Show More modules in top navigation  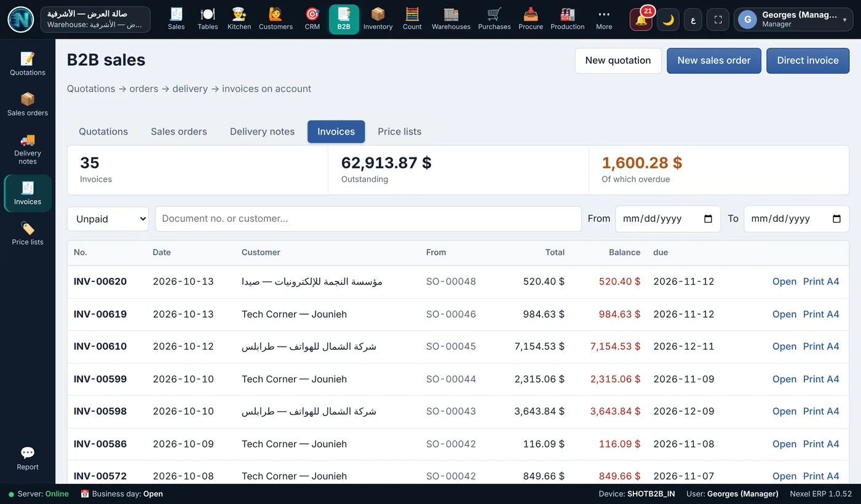coord(604,19)
